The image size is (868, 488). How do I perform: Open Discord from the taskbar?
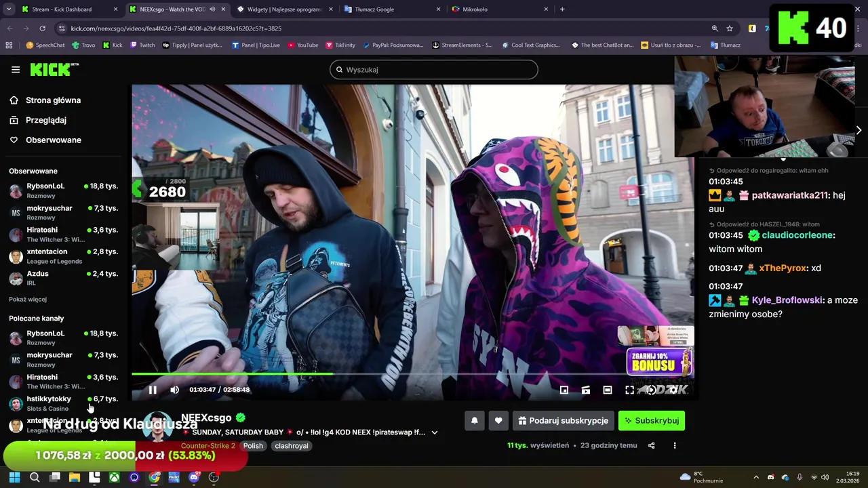194,477
